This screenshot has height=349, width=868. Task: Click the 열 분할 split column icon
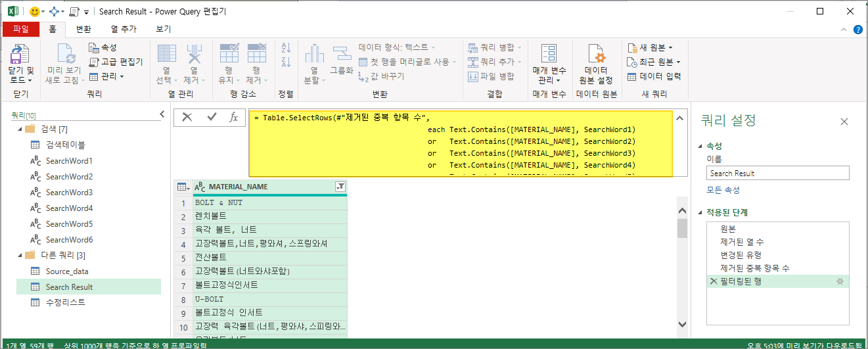pos(314,54)
